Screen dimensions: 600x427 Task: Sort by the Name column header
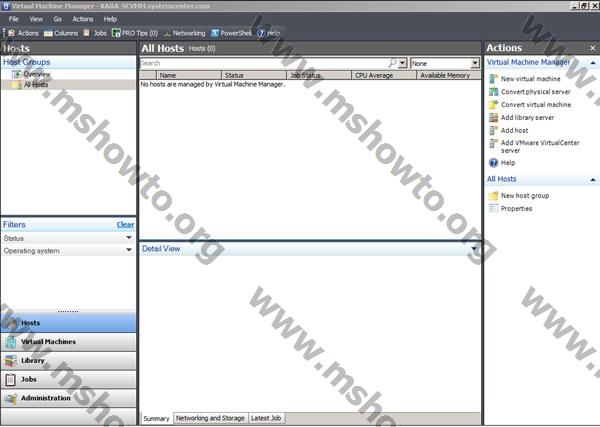point(189,75)
